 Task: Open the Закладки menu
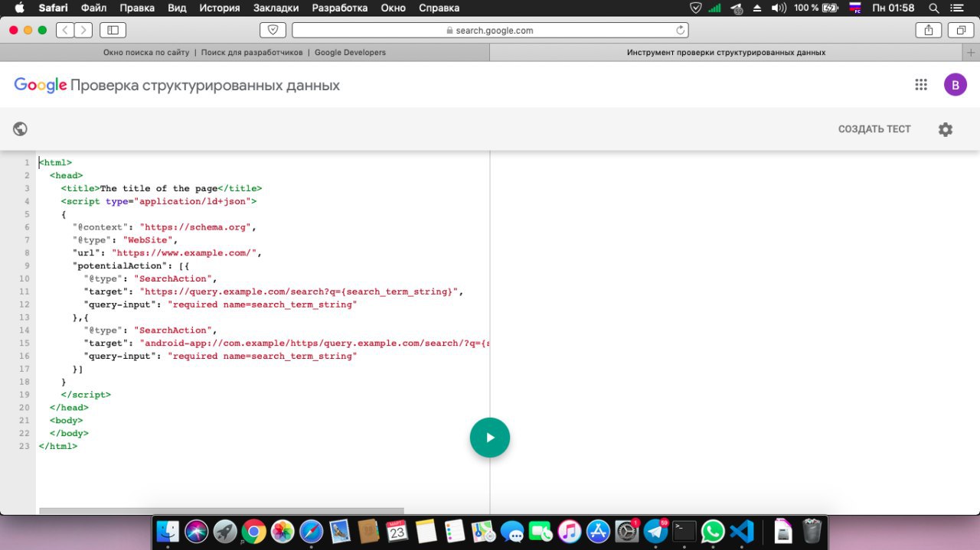tap(276, 8)
